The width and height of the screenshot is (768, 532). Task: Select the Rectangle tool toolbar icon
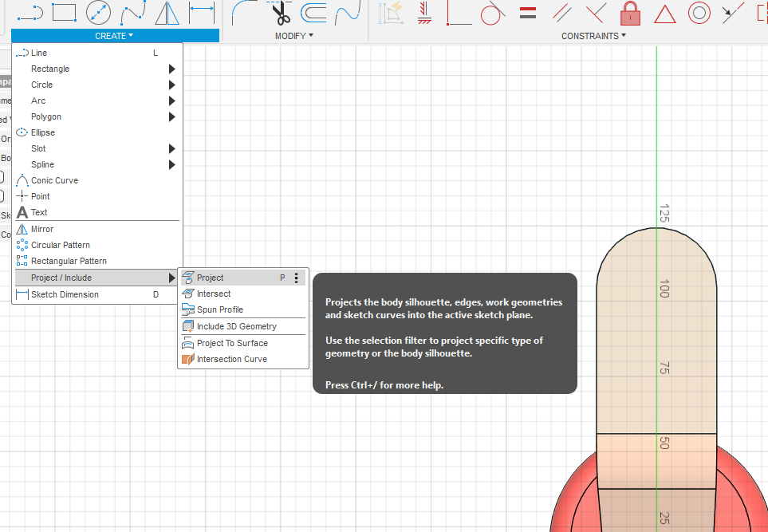64,12
